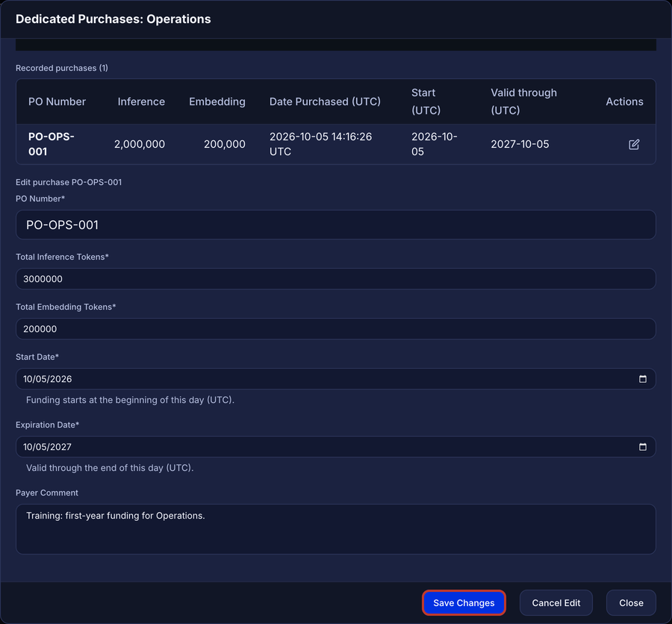Click the Total Inference Tokens* label
The width and height of the screenshot is (672, 624).
point(62,257)
